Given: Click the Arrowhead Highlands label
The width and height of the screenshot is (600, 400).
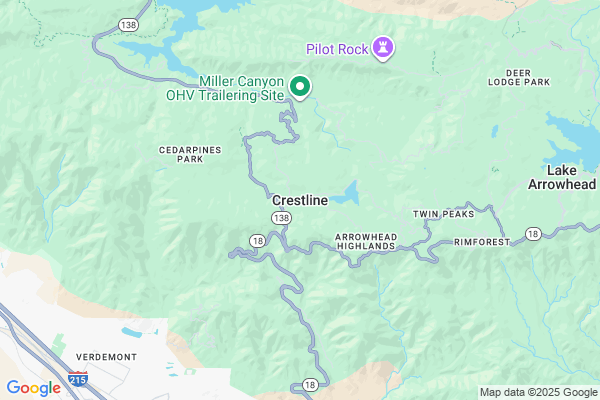Looking at the screenshot, I should 366,242.
